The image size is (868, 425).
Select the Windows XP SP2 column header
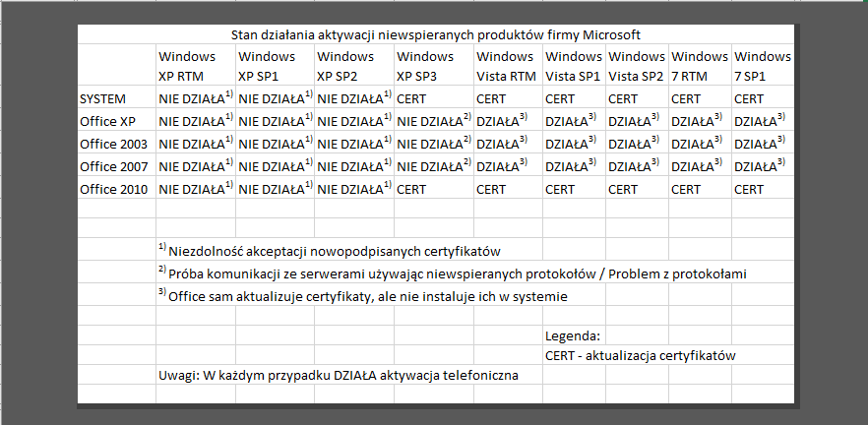tap(354, 66)
